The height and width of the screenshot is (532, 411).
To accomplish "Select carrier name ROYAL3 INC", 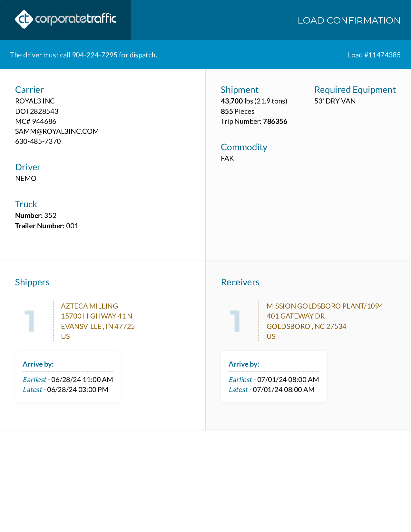I will (x=35, y=101).
